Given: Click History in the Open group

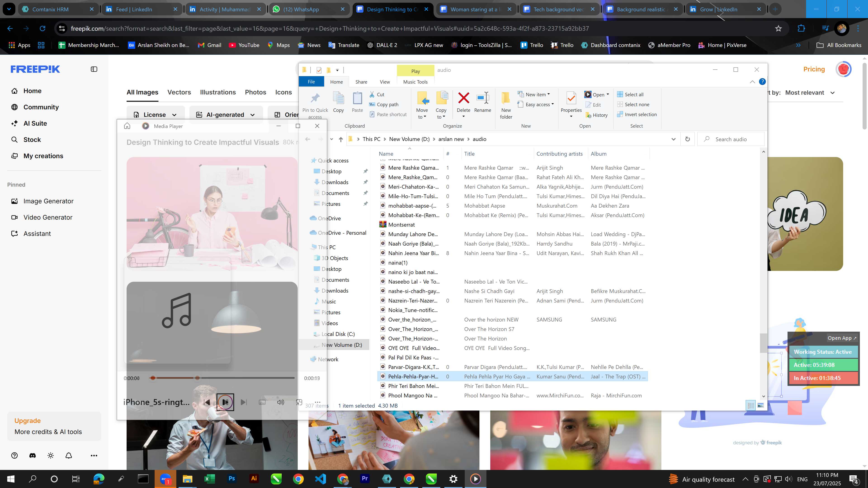Looking at the screenshot, I should coord(597,115).
